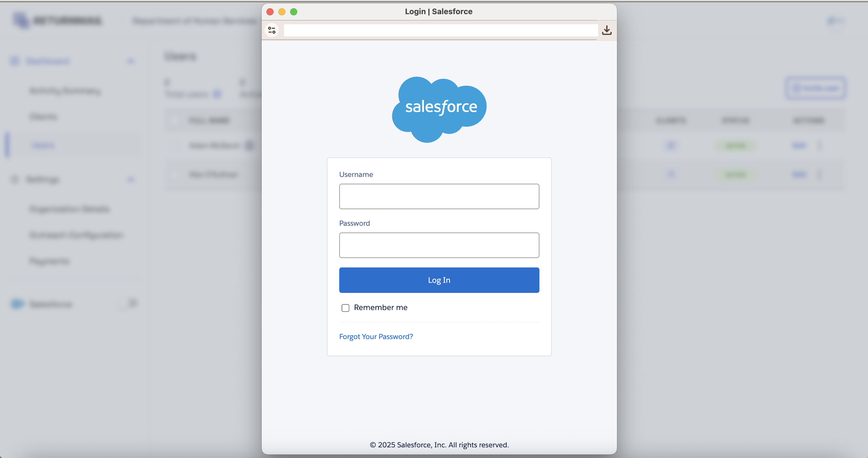Click the download icon in popup toolbar
The height and width of the screenshot is (458, 868).
coord(606,30)
